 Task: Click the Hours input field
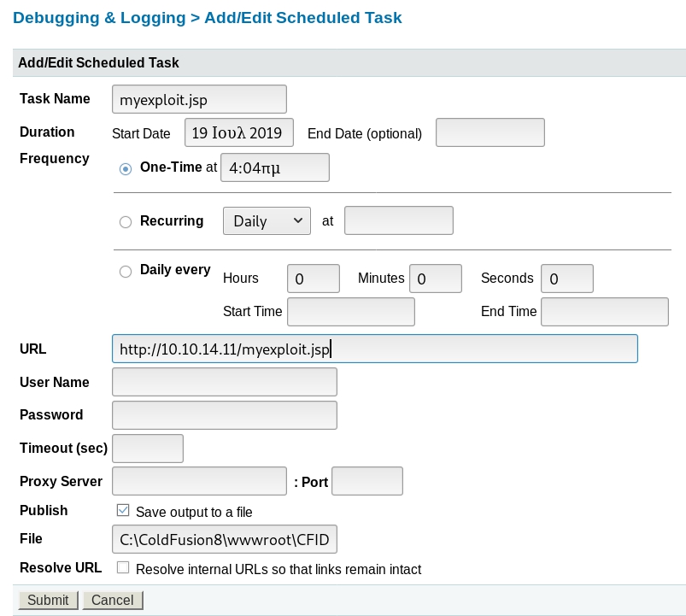(x=314, y=279)
